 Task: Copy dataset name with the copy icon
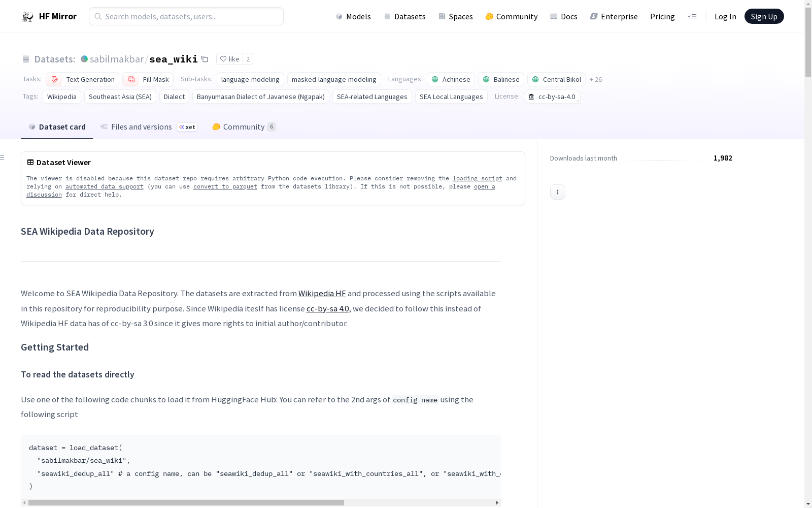205,59
